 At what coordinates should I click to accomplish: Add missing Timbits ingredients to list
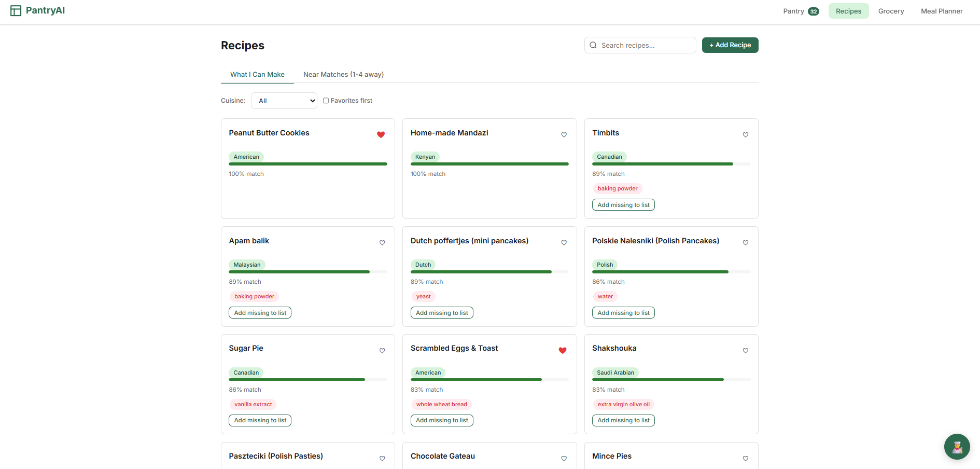click(623, 205)
